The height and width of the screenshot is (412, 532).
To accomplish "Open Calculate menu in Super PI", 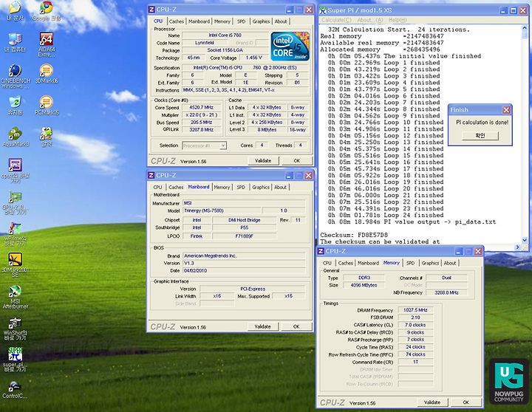I will 336,20.
